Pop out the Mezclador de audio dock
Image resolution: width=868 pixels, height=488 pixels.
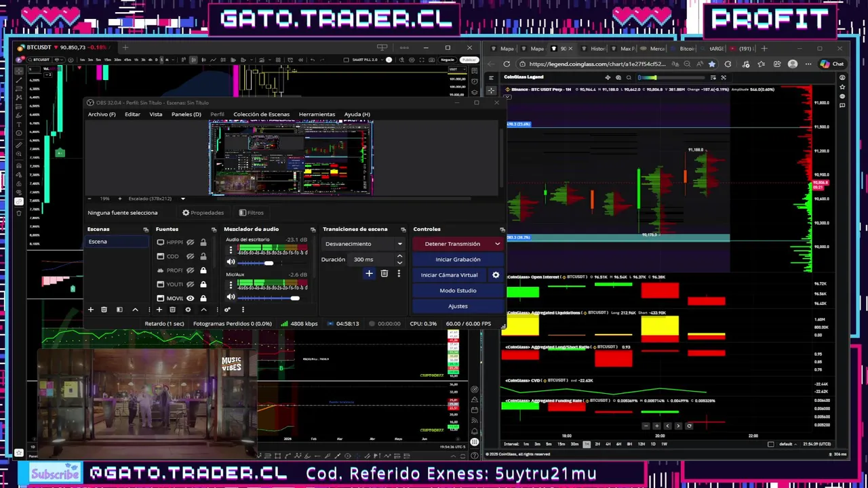(313, 230)
